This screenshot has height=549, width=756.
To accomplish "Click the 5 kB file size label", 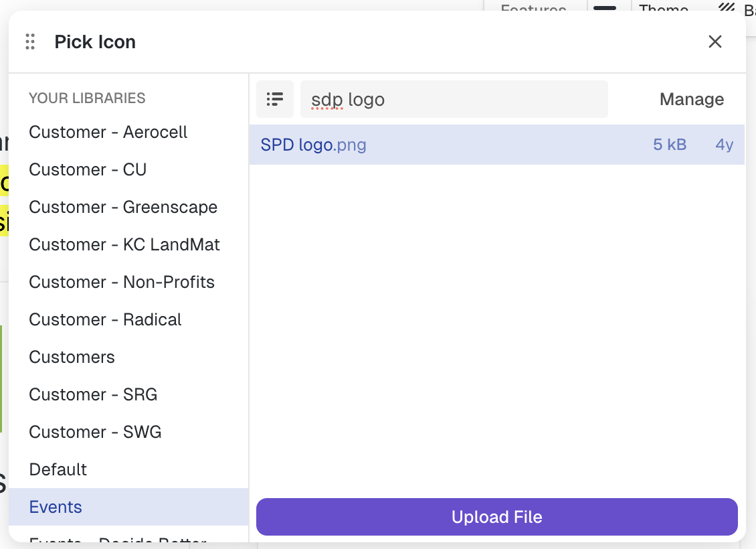I will (670, 145).
